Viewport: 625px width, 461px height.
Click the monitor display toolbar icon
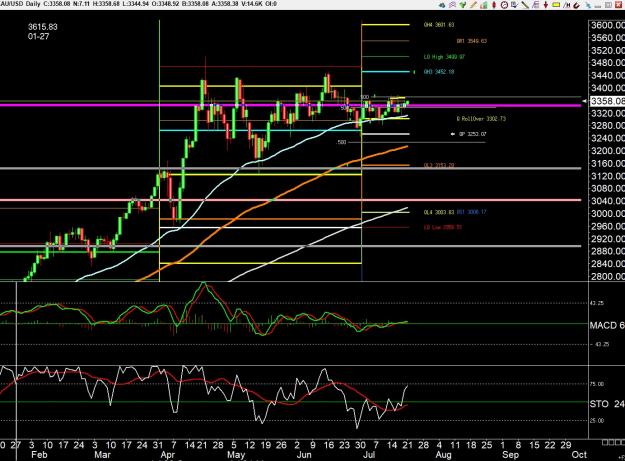tap(515, 5)
